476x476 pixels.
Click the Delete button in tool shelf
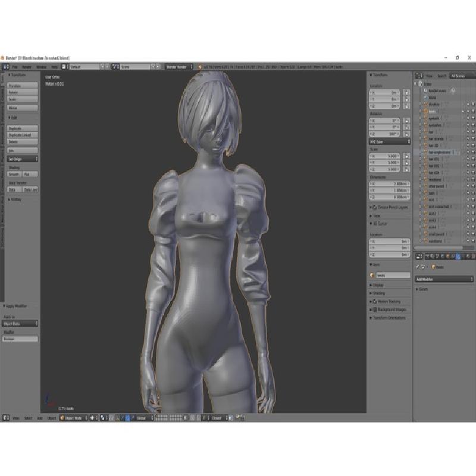pyautogui.click(x=23, y=142)
